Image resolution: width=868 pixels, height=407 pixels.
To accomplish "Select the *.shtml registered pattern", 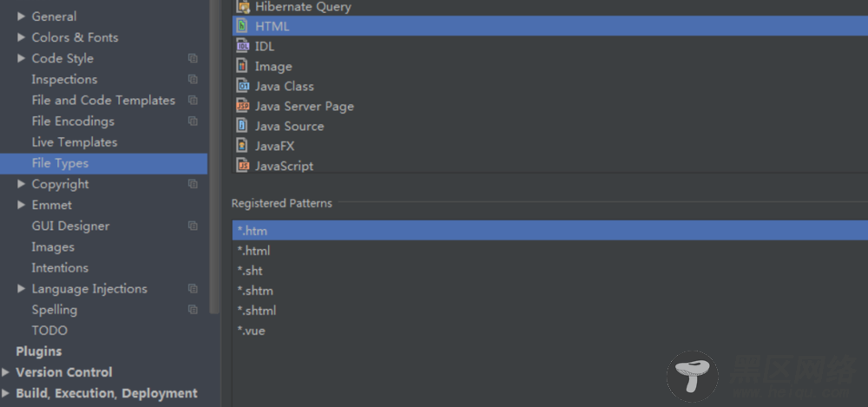I will pos(256,311).
